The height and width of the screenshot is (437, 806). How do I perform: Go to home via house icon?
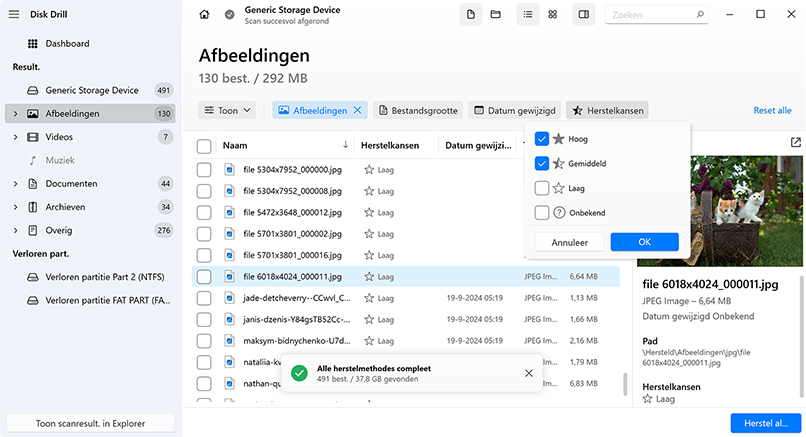click(204, 14)
